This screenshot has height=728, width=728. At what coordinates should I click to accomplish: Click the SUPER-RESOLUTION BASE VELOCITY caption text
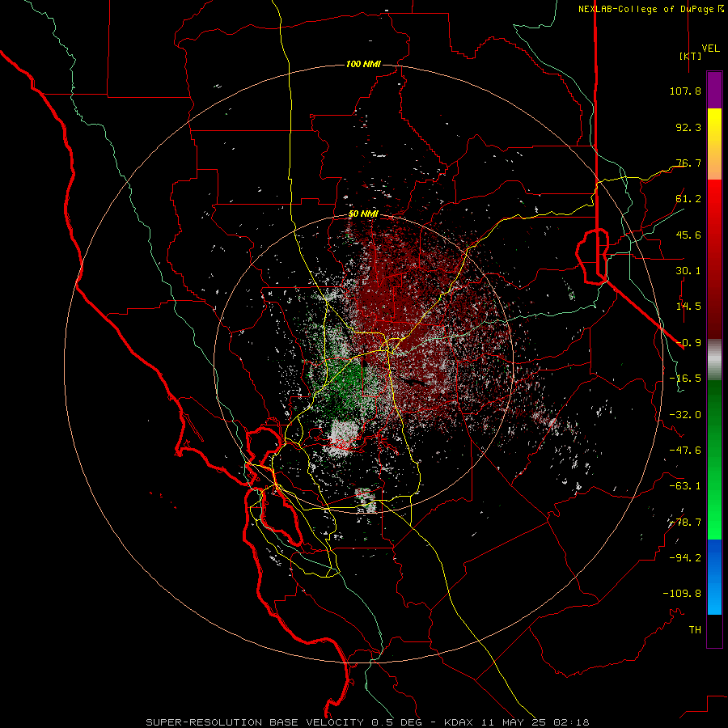pyautogui.click(x=255, y=722)
